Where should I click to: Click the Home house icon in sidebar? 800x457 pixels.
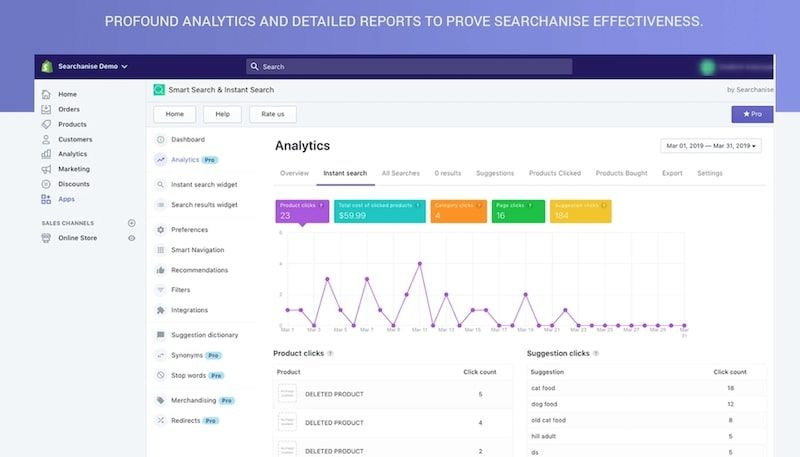tap(46, 94)
